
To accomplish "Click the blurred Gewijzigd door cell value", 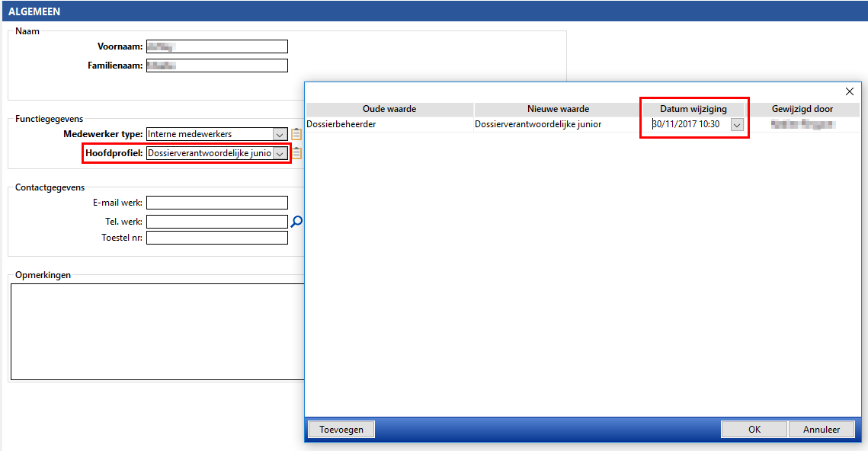I will click(802, 124).
